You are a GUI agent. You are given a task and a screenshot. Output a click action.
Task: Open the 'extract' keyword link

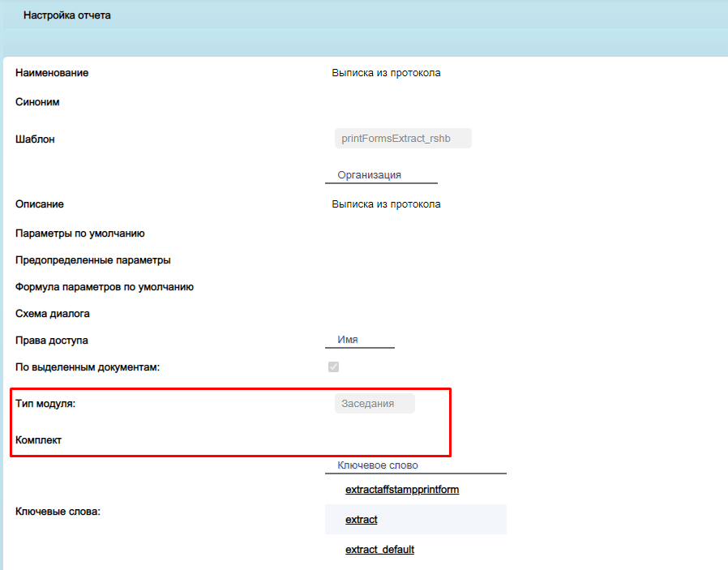click(x=362, y=520)
